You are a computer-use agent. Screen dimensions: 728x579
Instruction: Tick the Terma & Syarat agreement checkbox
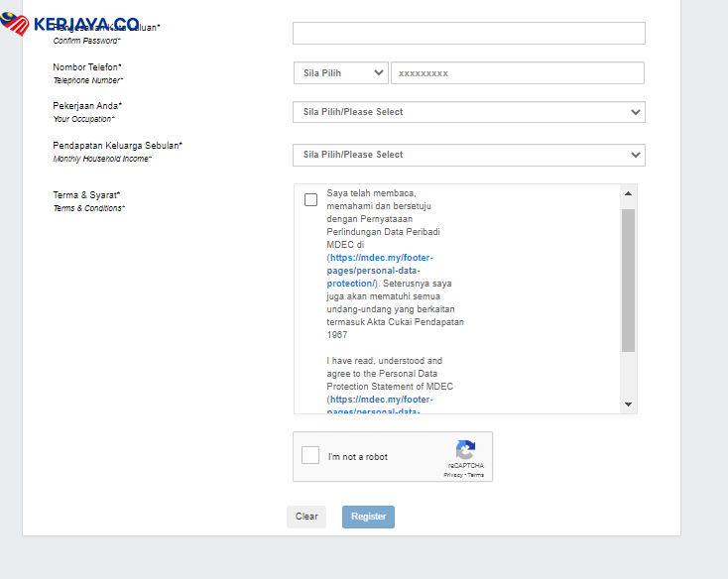click(x=310, y=199)
